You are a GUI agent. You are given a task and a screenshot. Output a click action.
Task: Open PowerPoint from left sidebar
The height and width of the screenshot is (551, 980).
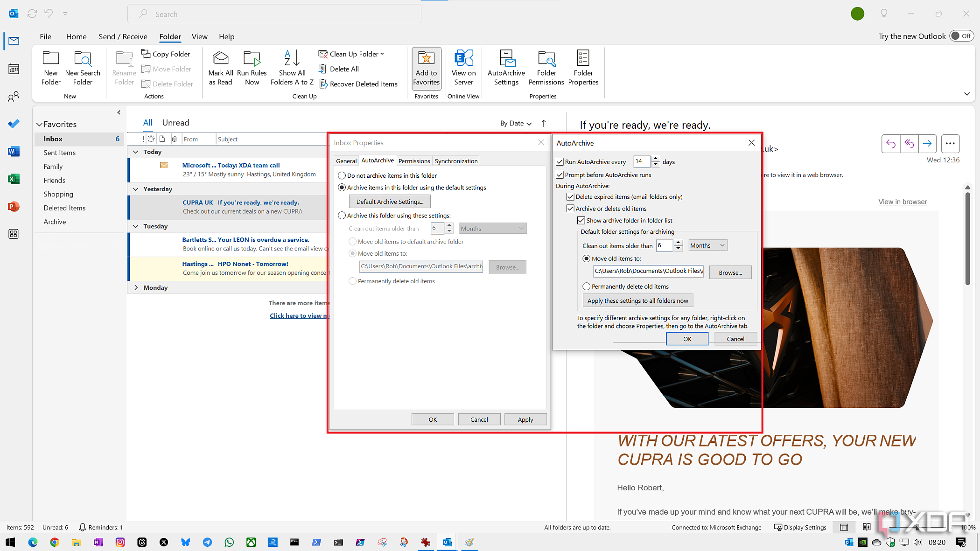[14, 207]
